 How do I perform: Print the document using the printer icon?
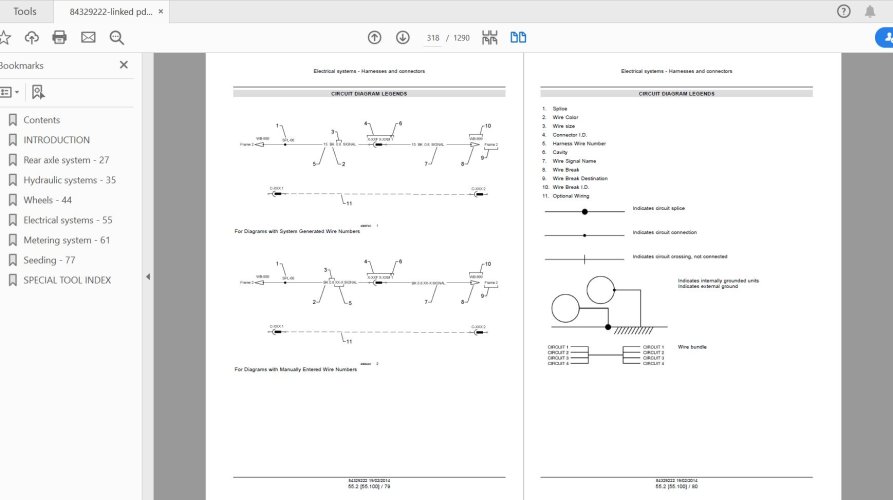click(x=59, y=38)
